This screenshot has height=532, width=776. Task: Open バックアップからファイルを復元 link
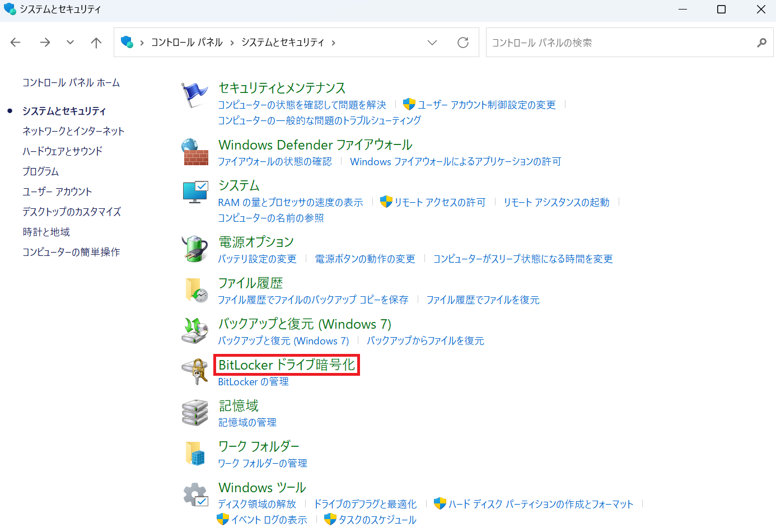click(426, 340)
